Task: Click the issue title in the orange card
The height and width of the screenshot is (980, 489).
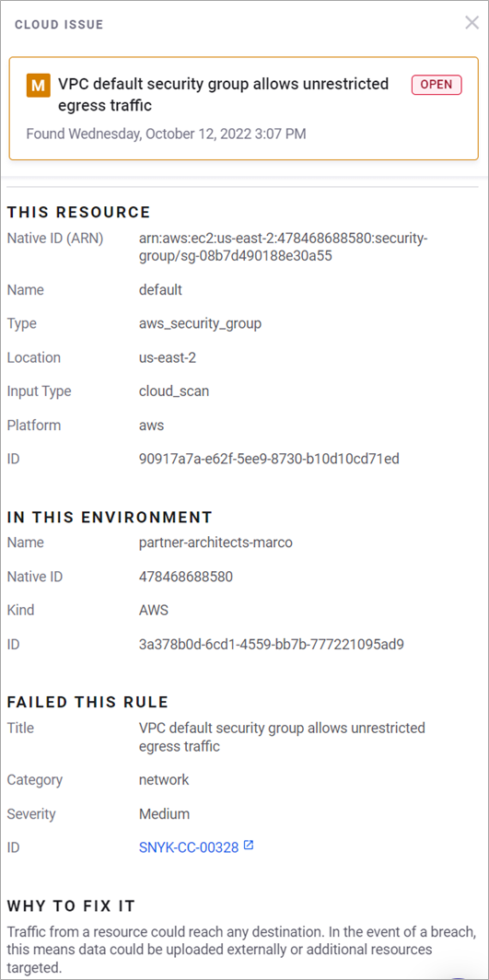Action: click(x=223, y=94)
